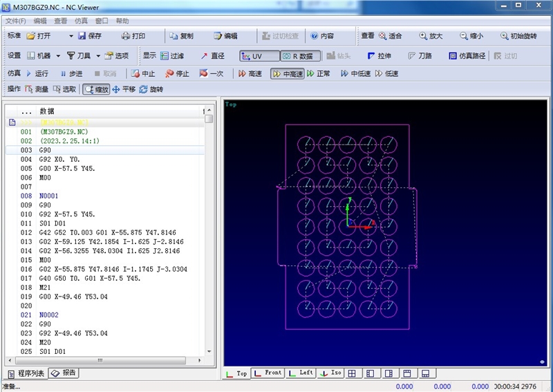This screenshot has height=392, width=553.
Task: Click the 打印 (Print) button
Action: (x=133, y=36)
